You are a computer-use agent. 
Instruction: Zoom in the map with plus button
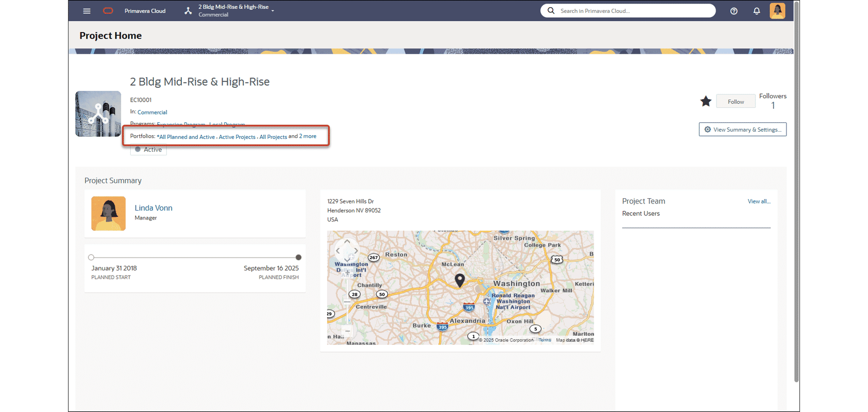(347, 273)
